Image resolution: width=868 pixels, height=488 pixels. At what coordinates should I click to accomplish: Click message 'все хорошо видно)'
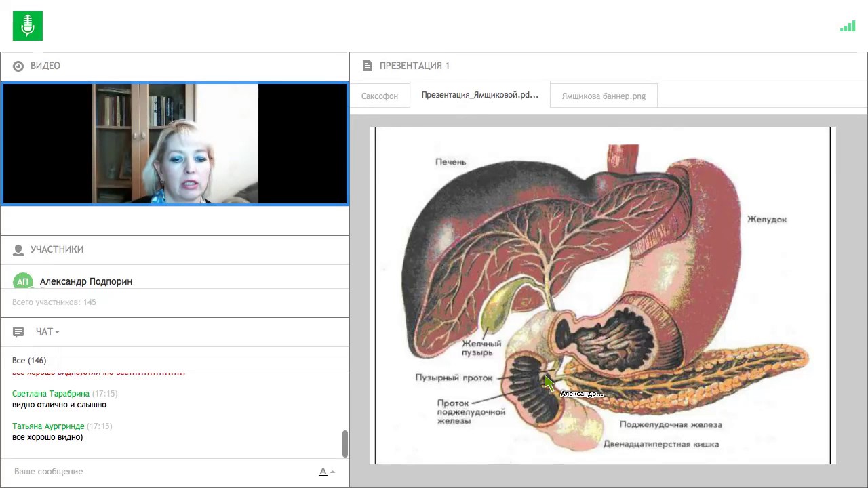pos(47,437)
